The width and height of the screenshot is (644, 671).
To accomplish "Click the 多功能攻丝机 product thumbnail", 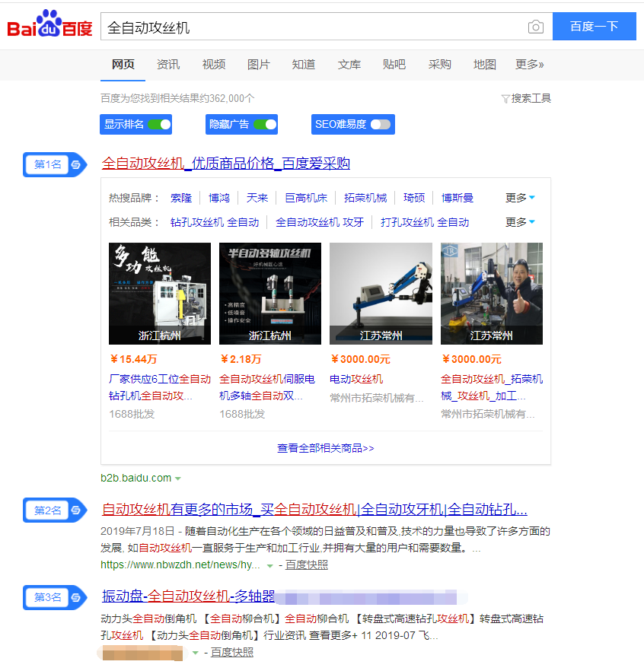I will coord(160,294).
